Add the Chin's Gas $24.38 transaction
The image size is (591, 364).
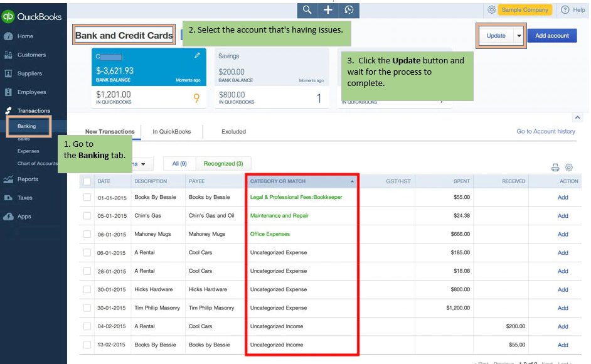(x=563, y=216)
